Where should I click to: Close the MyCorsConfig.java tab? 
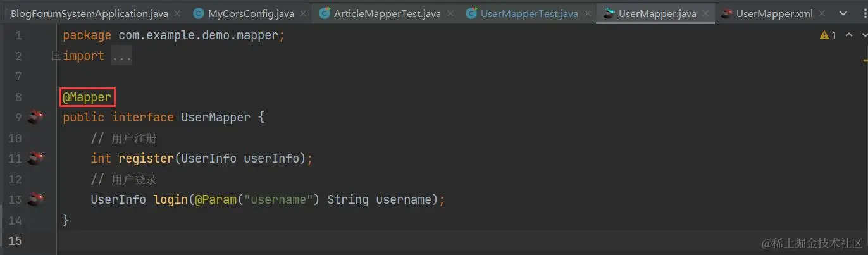(x=303, y=13)
